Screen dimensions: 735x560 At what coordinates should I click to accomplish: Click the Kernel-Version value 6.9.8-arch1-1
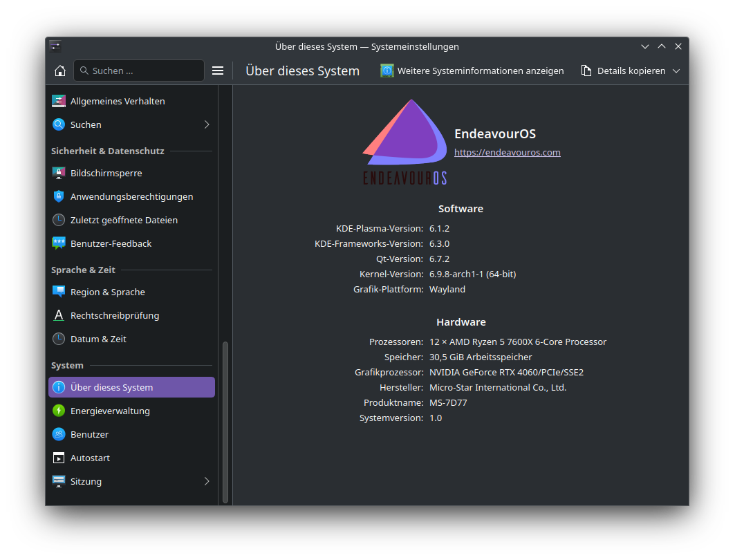pyautogui.click(x=472, y=274)
